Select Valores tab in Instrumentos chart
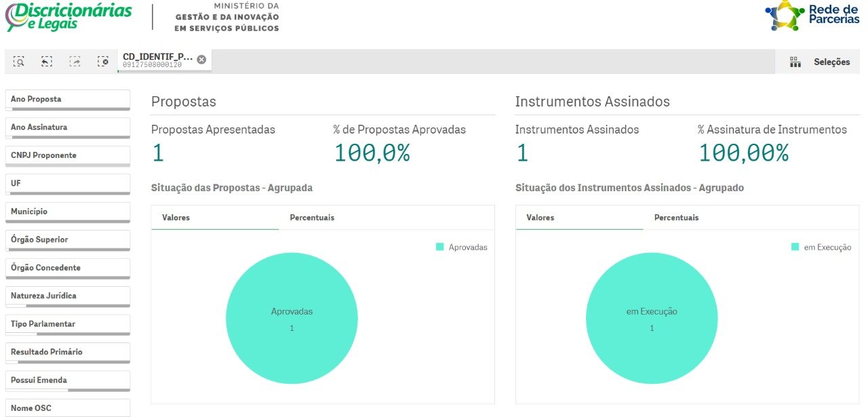Viewport: 868px width, 417px height. (x=540, y=218)
